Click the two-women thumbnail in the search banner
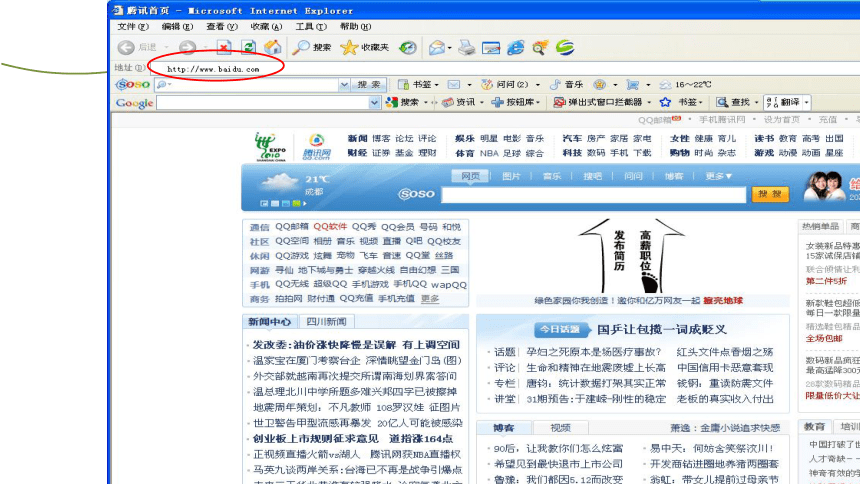Viewport: 860px width, 484px height. tap(825, 186)
